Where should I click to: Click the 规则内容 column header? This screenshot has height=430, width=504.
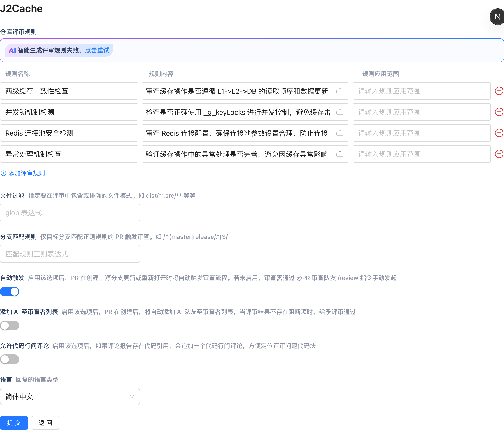point(161,74)
